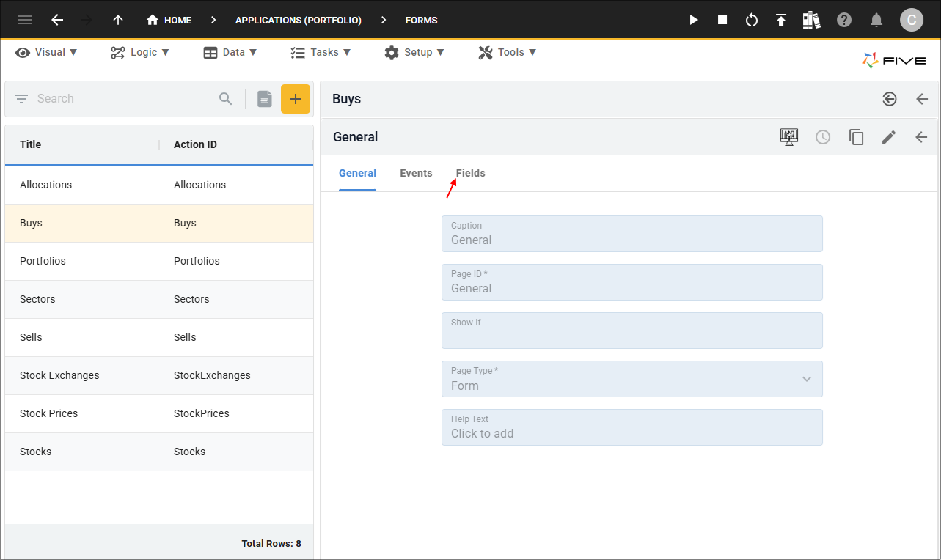Click the back arrow in Buys header
Screen dimensions: 941x560
[x=922, y=99]
